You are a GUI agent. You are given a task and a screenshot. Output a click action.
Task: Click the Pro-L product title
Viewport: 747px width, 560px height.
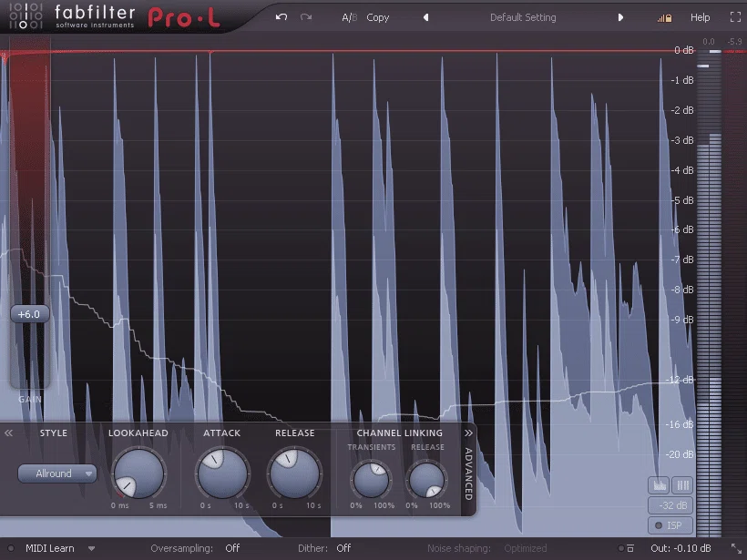click(184, 18)
